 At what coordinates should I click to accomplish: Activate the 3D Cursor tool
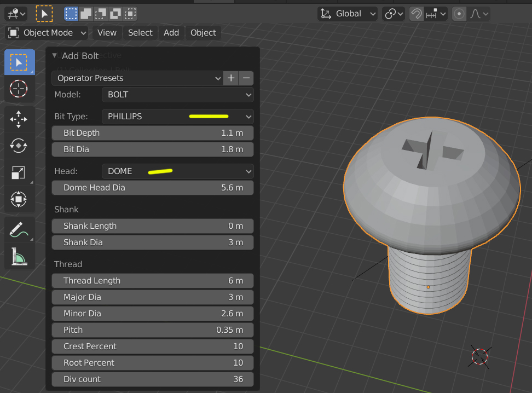19,89
